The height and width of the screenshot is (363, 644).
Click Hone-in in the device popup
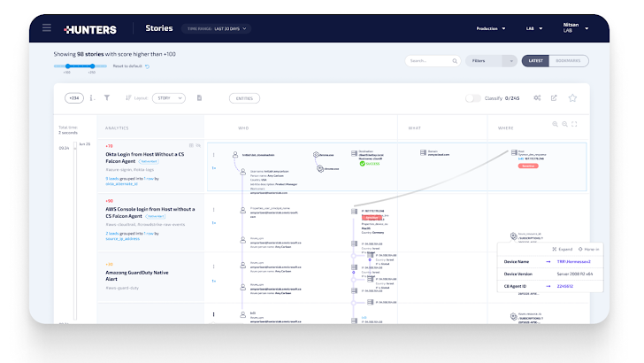pyautogui.click(x=588, y=249)
